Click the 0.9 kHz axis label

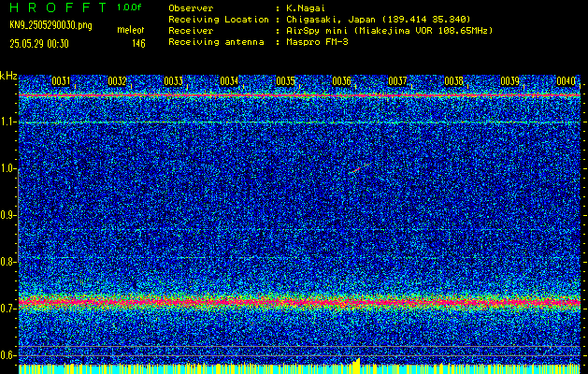tap(8, 215)
